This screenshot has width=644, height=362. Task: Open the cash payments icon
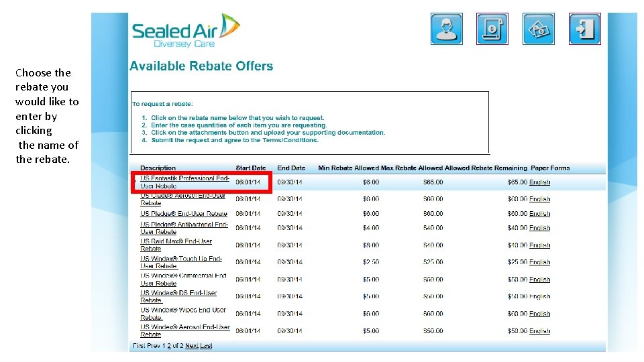[x=539, y=29]
